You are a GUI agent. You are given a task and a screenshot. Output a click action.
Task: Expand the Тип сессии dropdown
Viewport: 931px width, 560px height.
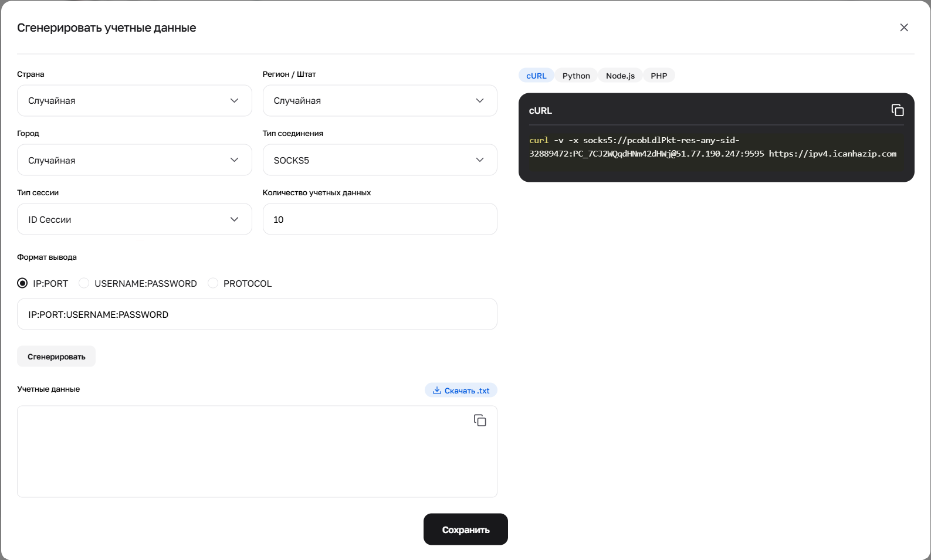134,219
